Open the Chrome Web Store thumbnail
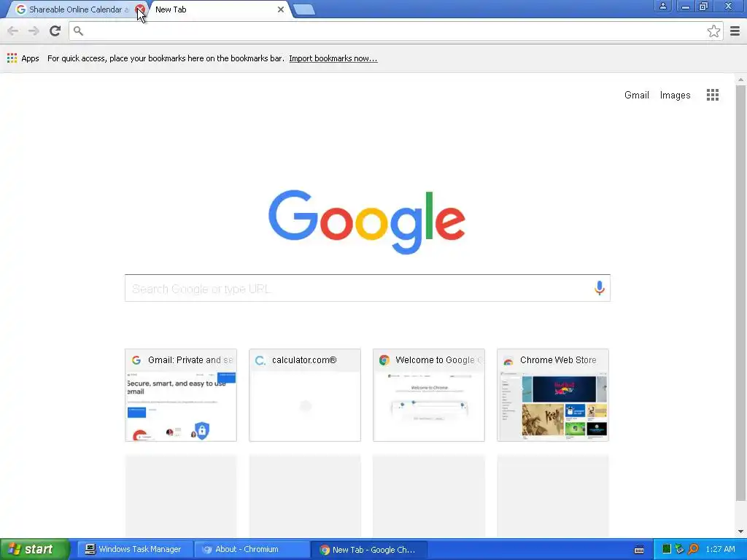The width and height of the screenshot is (747, 560). (553, 395)
